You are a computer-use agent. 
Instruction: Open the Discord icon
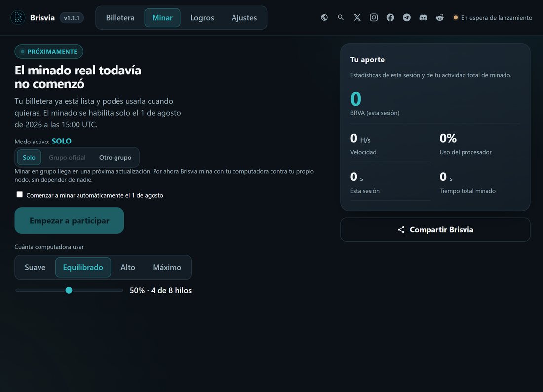tap(423, 17)
